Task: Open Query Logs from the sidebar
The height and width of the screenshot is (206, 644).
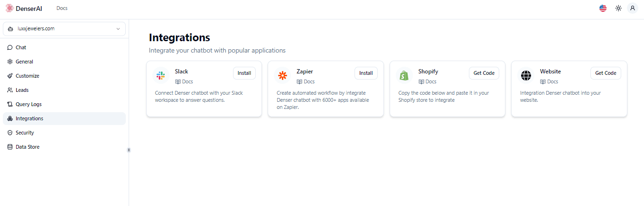Action: (x=28, y=104)
